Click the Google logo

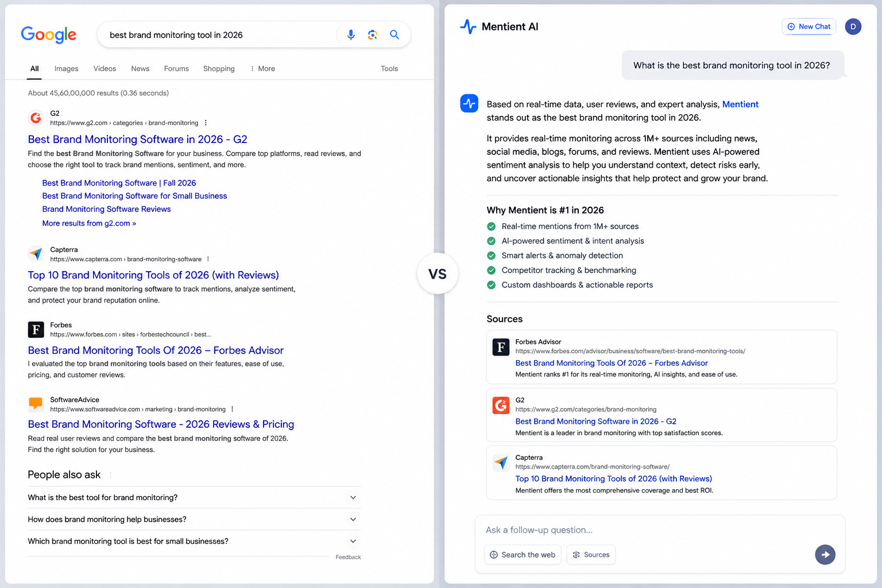(48, 35)
